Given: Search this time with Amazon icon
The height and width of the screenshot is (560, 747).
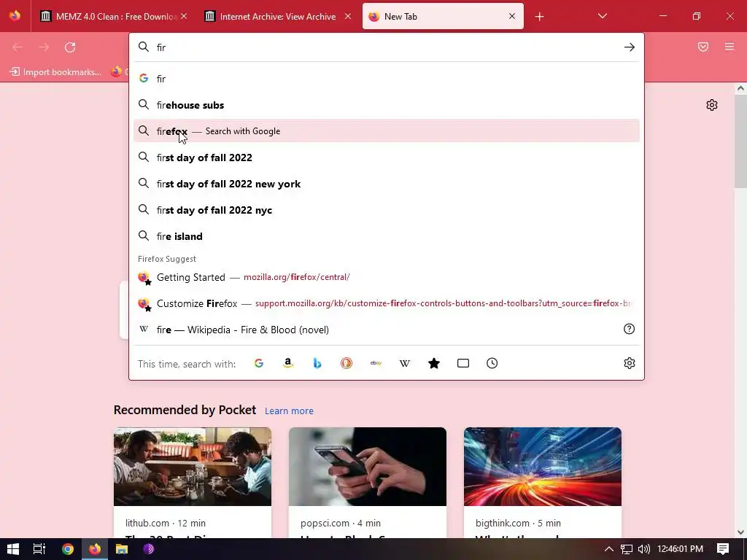Looking at the screenshot, I should click(x=287, y=363).
